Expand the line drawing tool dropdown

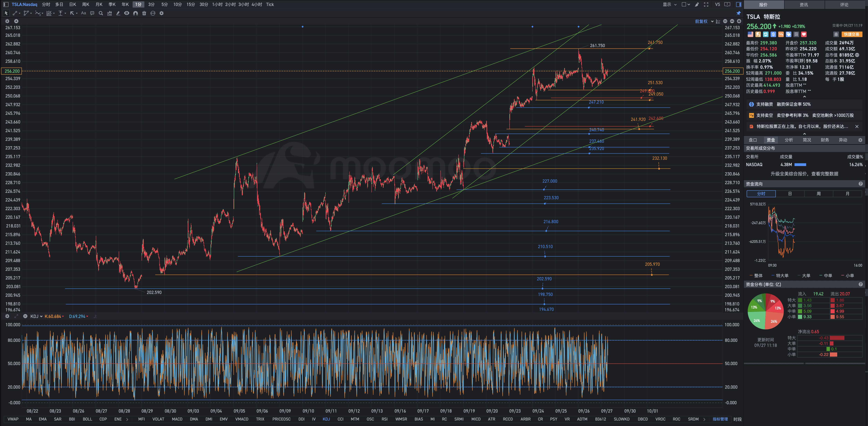click(x=20, y=14)
